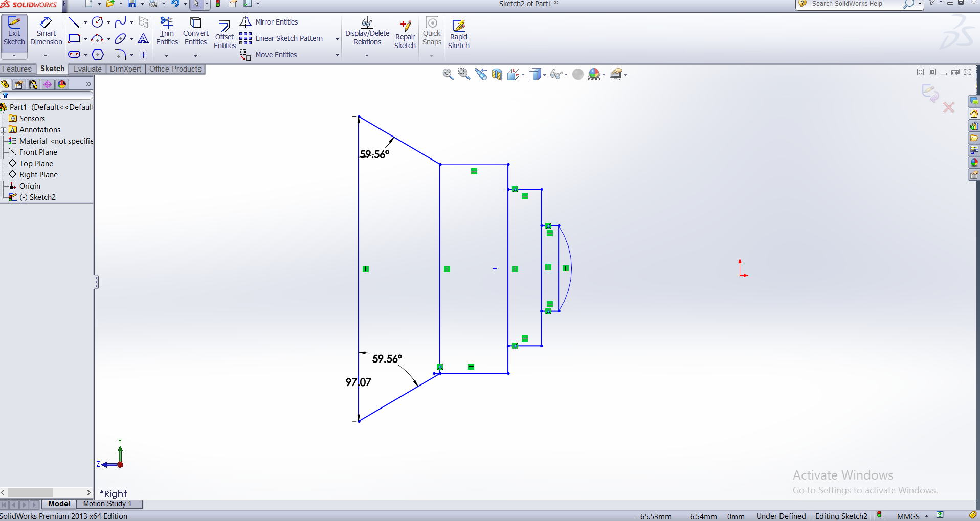
Task: Select the Circle sketch tool
Action: point(97,22)
